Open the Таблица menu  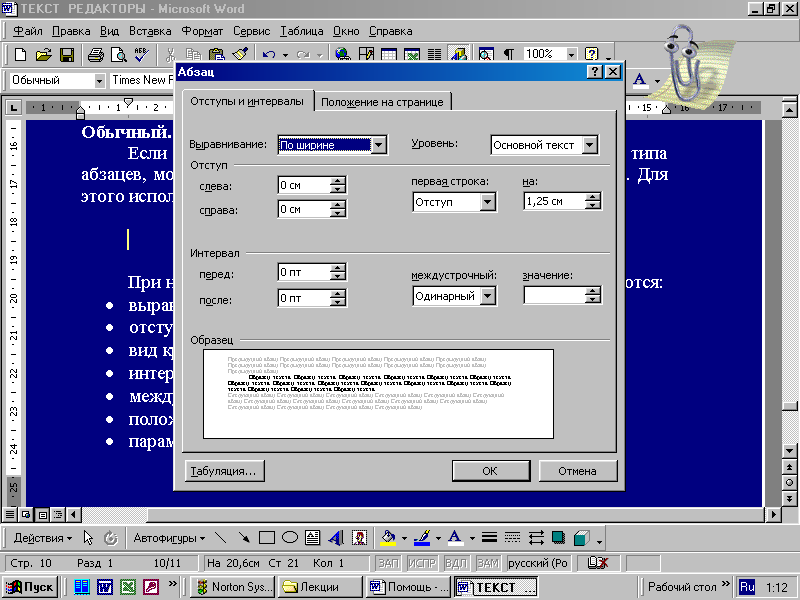(302, 31)
